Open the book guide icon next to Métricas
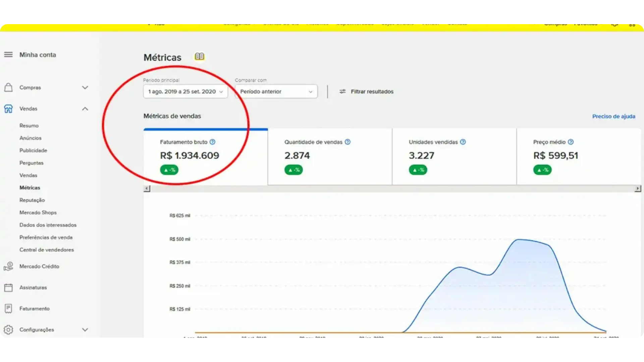Image resolution: width=644 pixels, height=362 pixels. coord(199,56)
